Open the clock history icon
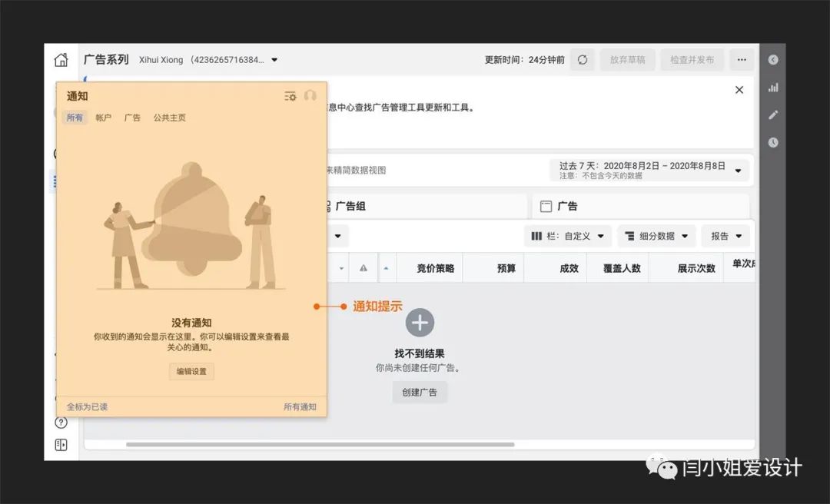 (x=773, y=142)
